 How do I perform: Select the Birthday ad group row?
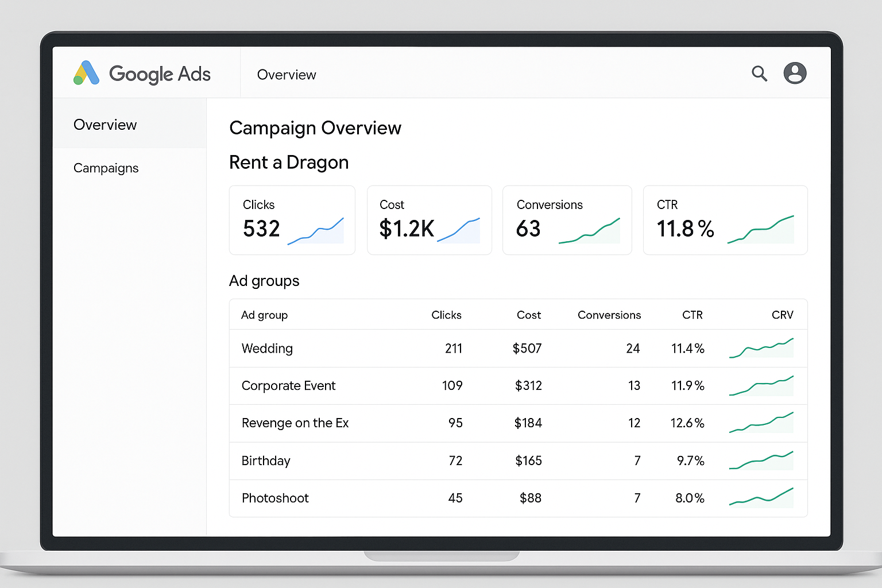point(266,461)
